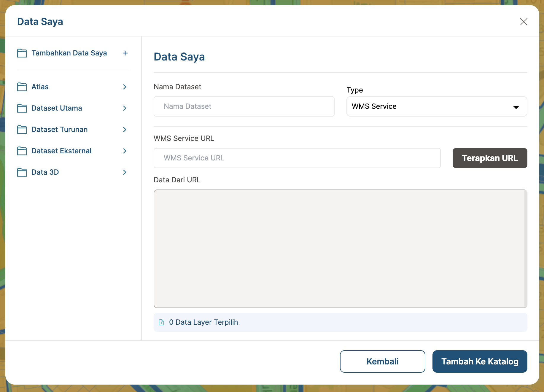Click the Tambahkan Data Saya folder icon
This screenshot has height=392, width=544.
point(22,53)
